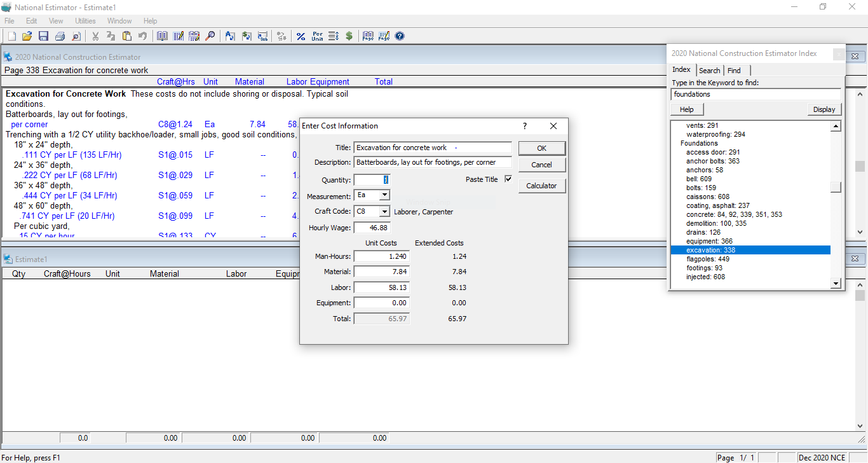Click the keyword field containing 'foundations'

[756, 94]
